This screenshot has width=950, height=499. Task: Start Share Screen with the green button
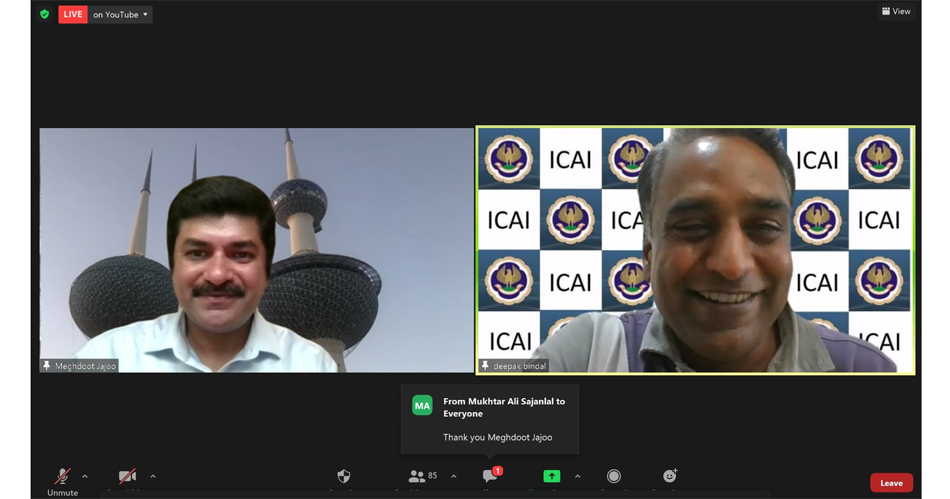click(x=551, y=476)
